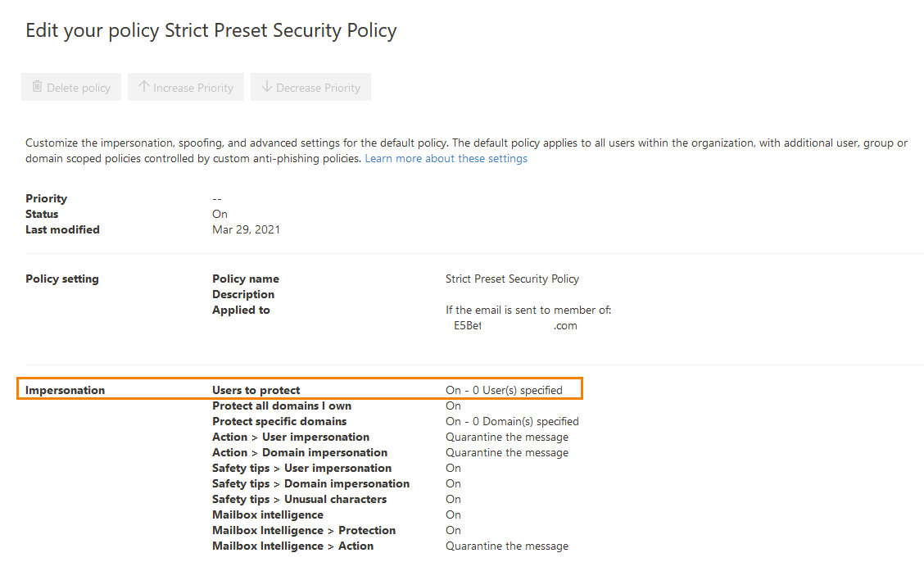Viewport: 924px width, 562px height.
Task: Click the Decrease Priority down-arrow icon
Action: tap(268, 87)
